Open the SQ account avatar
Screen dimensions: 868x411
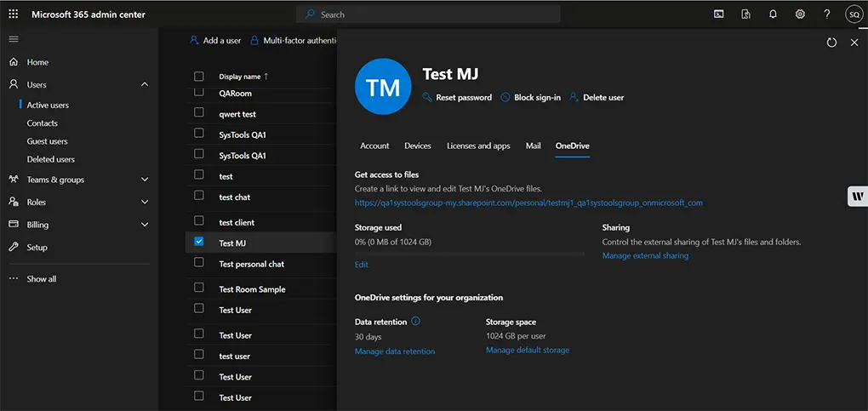[853, 14]
